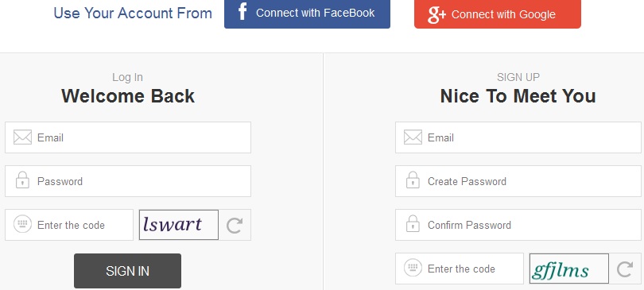
Task: Click the Facebook "f" logo icon
Action: pos(242,12)
